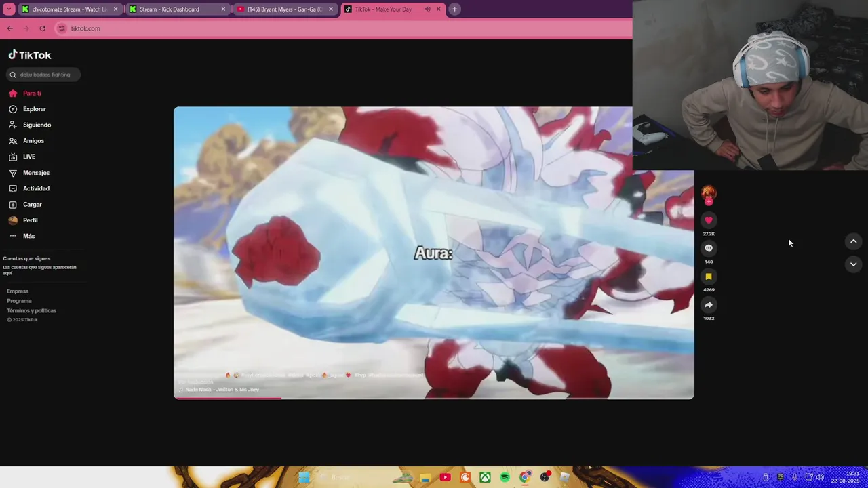
Task: Reload the page with the refresh icon
Action: click(42, 28)
